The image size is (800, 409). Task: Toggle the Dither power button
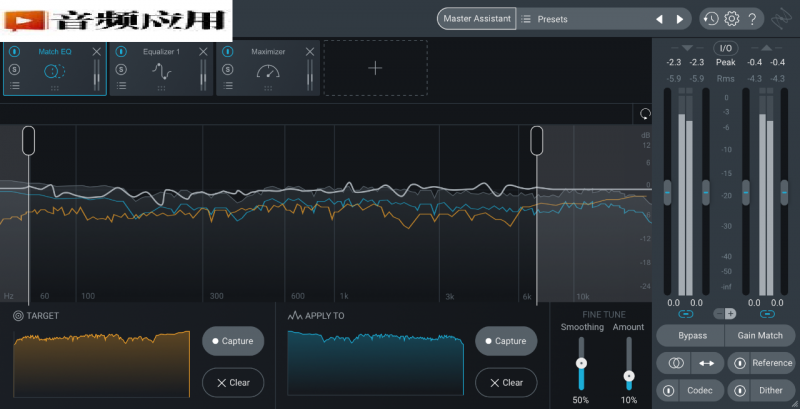[739, 391]
